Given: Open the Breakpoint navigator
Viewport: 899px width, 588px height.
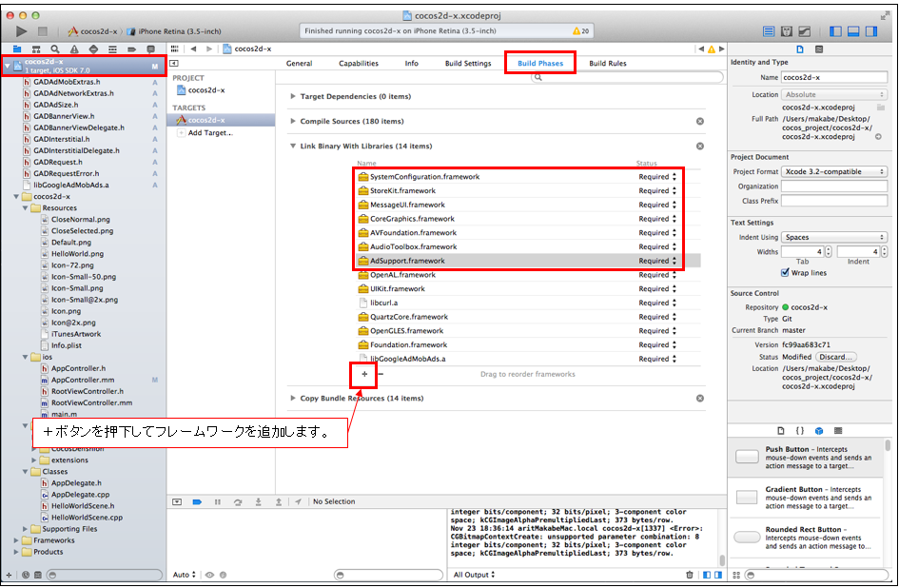Looking at the screenshot, I should 131,49.
